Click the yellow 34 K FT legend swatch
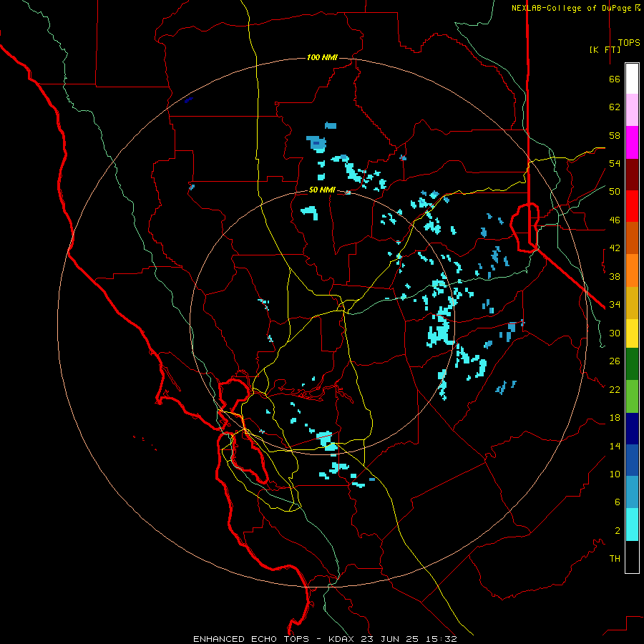Image resolution: width=644 pixels, height=644 pixels. tap(632, 333)
